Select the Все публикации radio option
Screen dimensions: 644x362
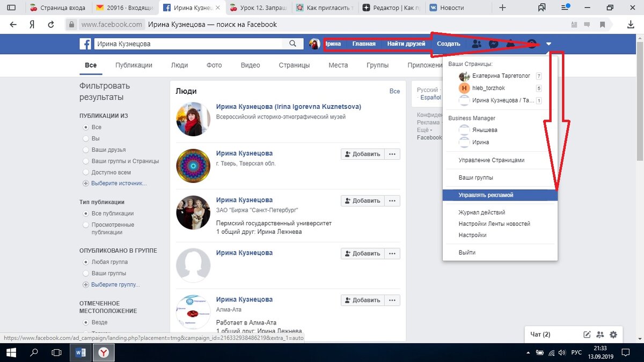coord(86,213)
